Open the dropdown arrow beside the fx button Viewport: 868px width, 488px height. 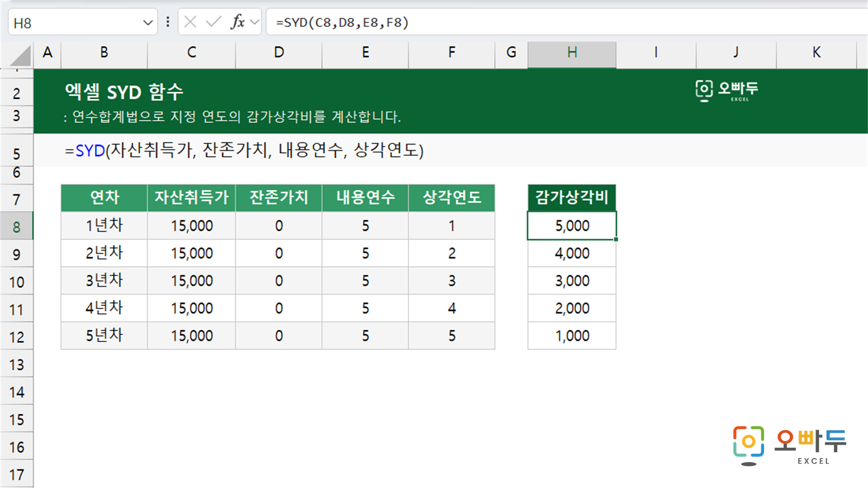pos(255,22)
